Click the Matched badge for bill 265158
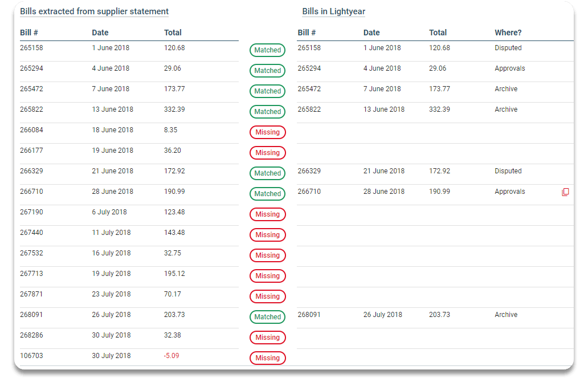The height and width of the screenshot is (382, 588). click(x=267, y=50)
